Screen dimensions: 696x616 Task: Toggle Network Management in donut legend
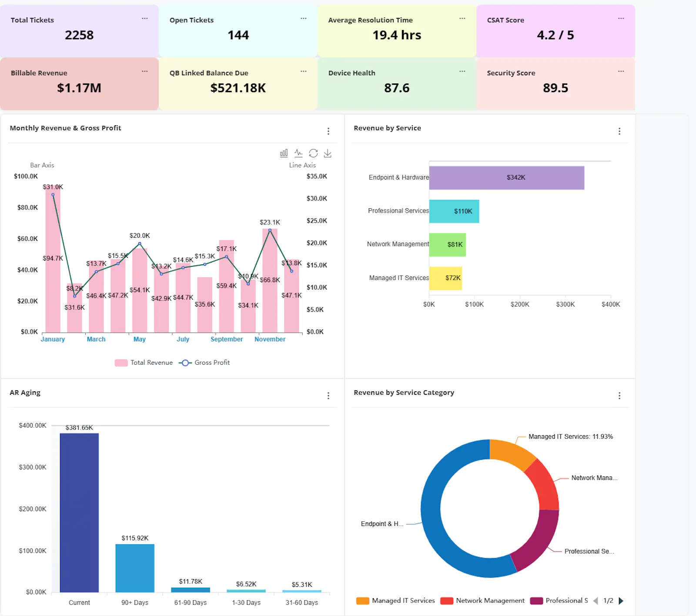tap(482, 601)
